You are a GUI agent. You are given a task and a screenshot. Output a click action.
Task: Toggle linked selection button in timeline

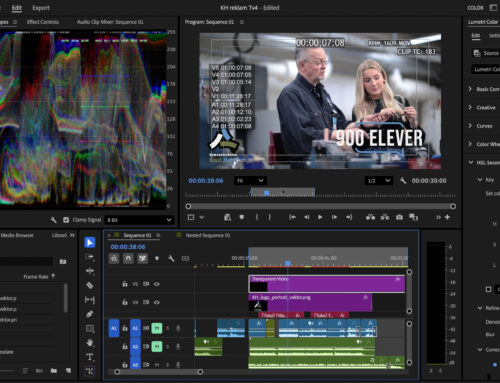coord(143,258)
